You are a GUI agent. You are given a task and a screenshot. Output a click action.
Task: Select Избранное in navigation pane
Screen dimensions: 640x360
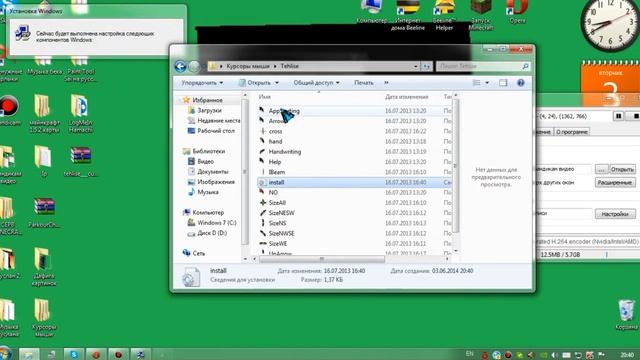click(x=207, y=100)
